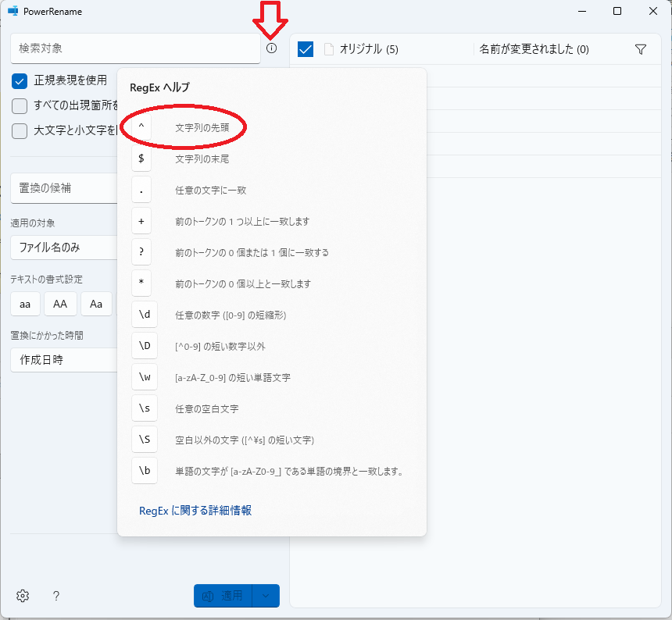Uncheck the 正規表現を使用 checkbox
This screenshot has height=620, width=672.
click(x=20, y=80)
